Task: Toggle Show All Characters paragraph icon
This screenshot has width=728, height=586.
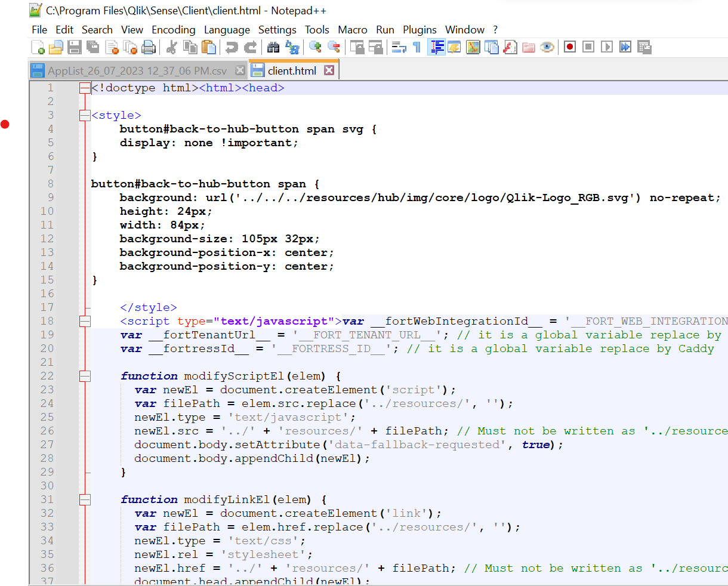Action: point(417,47)
